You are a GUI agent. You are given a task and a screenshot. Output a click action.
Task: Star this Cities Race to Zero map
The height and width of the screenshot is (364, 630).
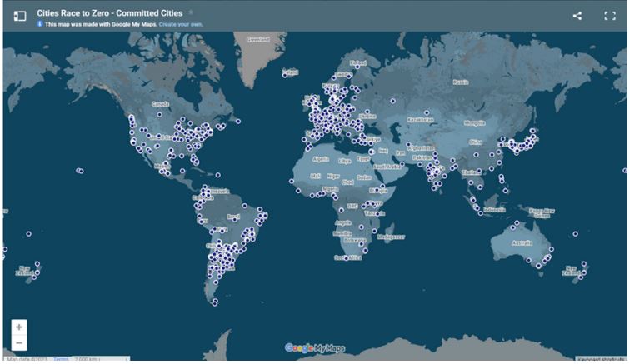point(191,13)
